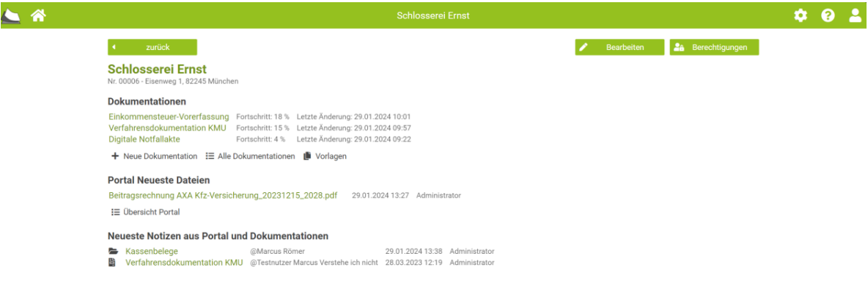Go back with the zurück button
The height and width of the screenshot is (292, 868).
pyautogui.click(x=152, y=48)
